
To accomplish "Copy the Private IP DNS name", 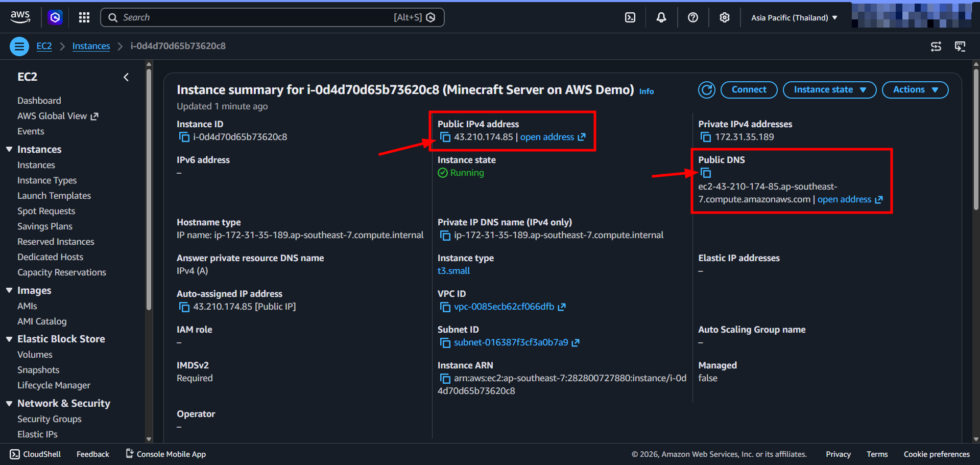I will [x=445, y=235].
